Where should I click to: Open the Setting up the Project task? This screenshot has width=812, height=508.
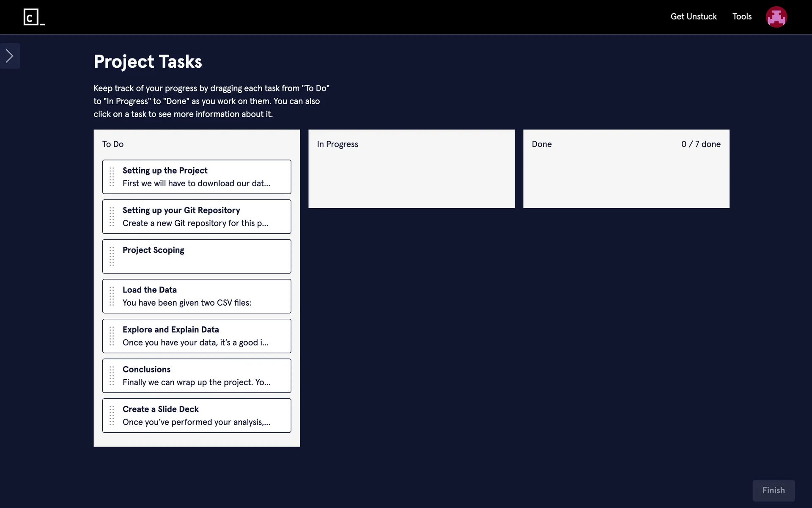click(203, 177)
